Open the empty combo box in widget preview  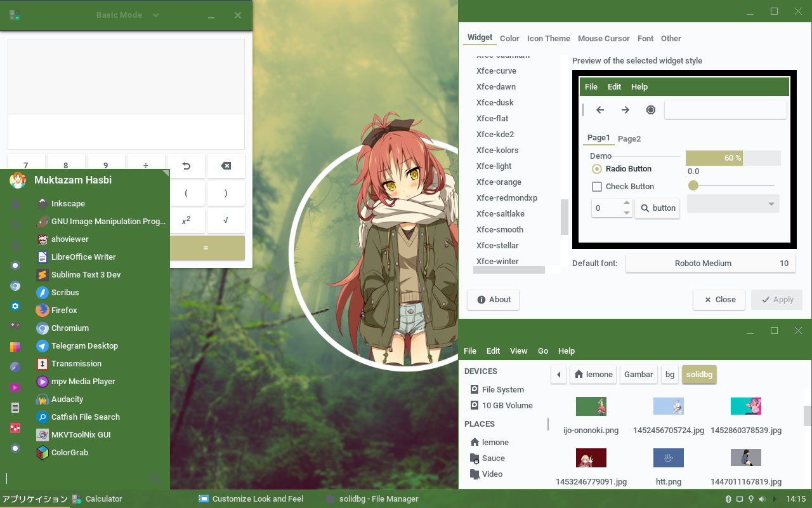coord(733,204)
